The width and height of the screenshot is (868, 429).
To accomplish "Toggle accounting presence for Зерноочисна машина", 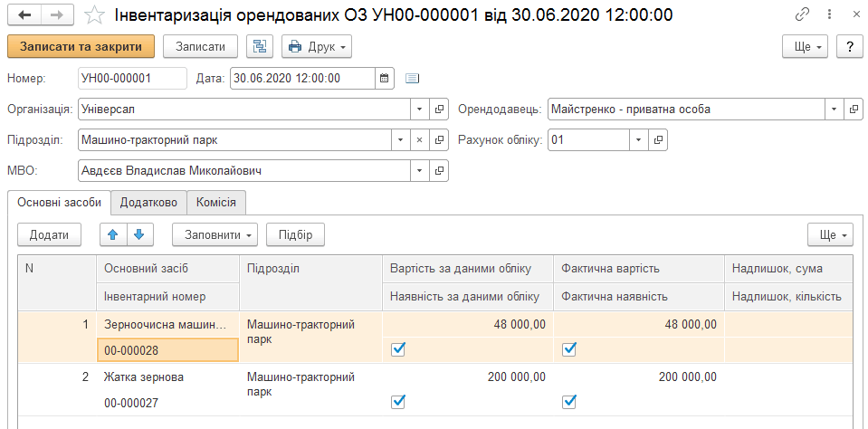I will tap(398, 348).
